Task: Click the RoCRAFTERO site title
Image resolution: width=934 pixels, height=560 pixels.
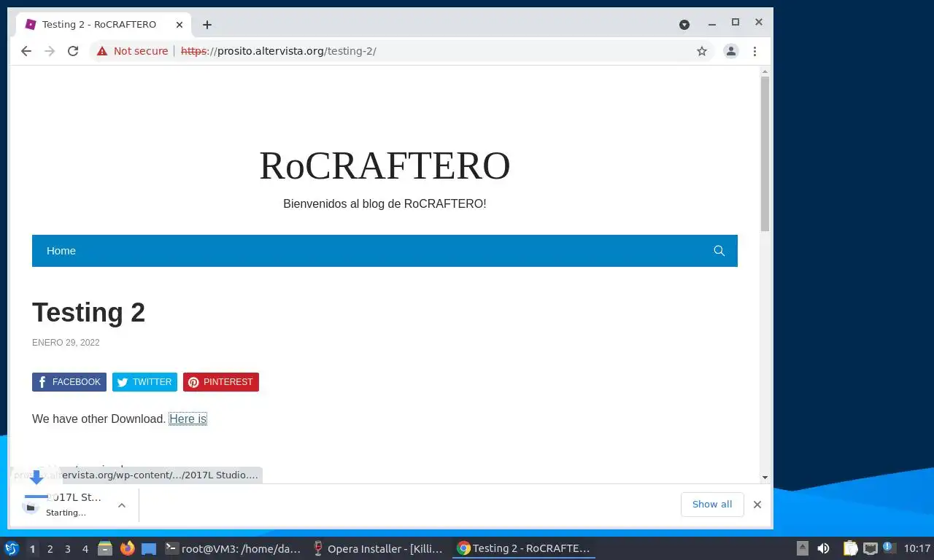Action: click(385, 166)
